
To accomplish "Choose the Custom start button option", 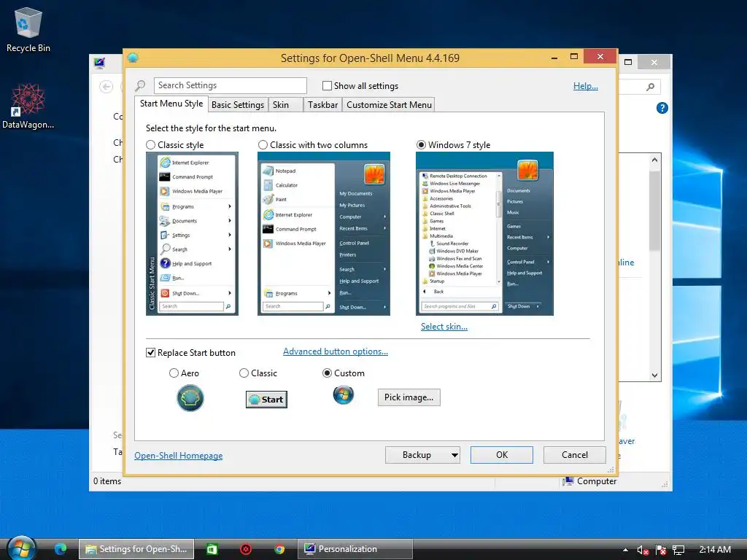I will [327, 373].
